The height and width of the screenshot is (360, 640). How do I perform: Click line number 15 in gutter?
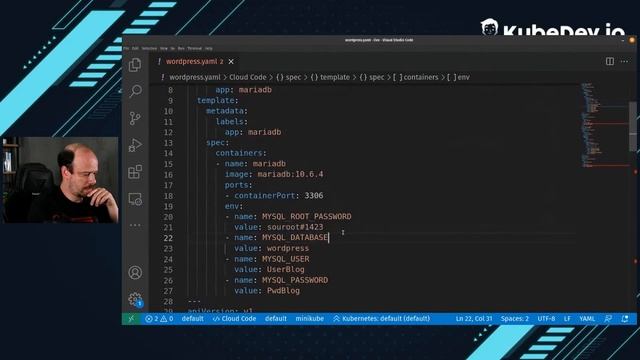[168, 164]
